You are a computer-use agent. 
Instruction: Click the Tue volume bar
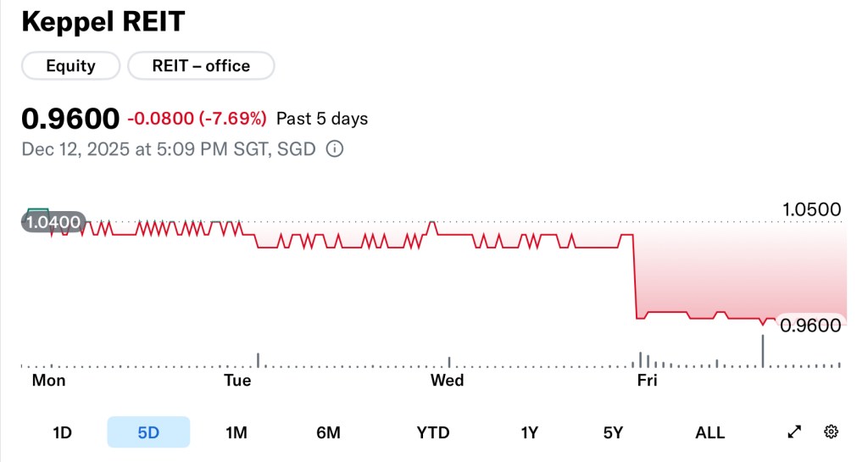(x=258, y=359)
